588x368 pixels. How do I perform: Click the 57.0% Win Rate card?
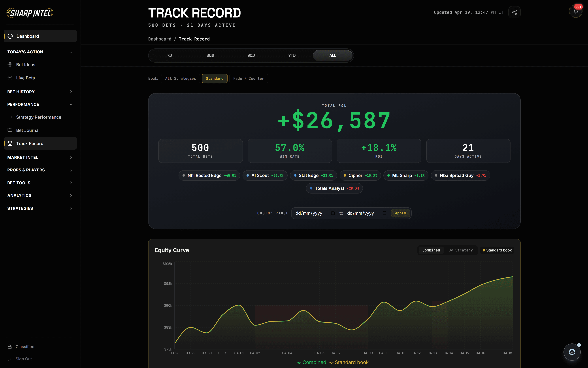click(x=290, y=151)
